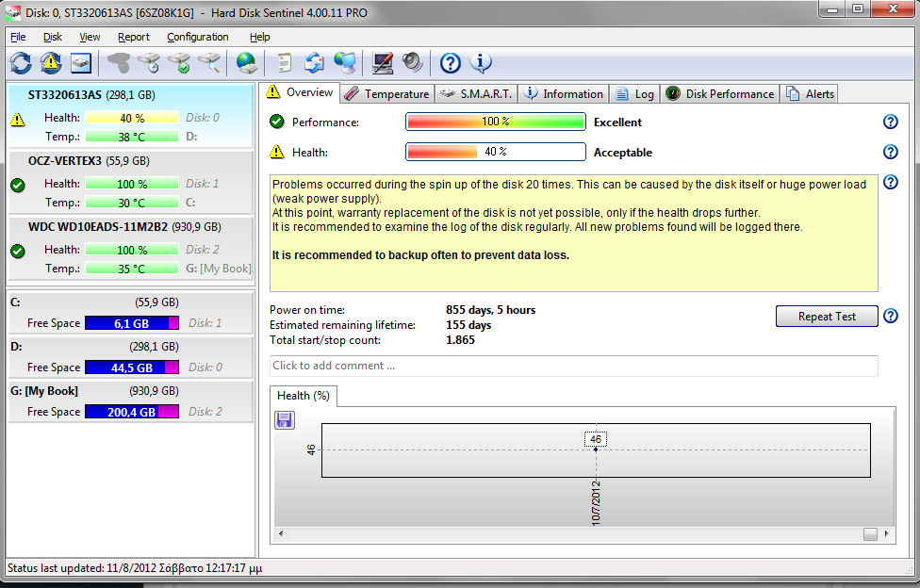Open the Help menu

click(x=260, y=37)
